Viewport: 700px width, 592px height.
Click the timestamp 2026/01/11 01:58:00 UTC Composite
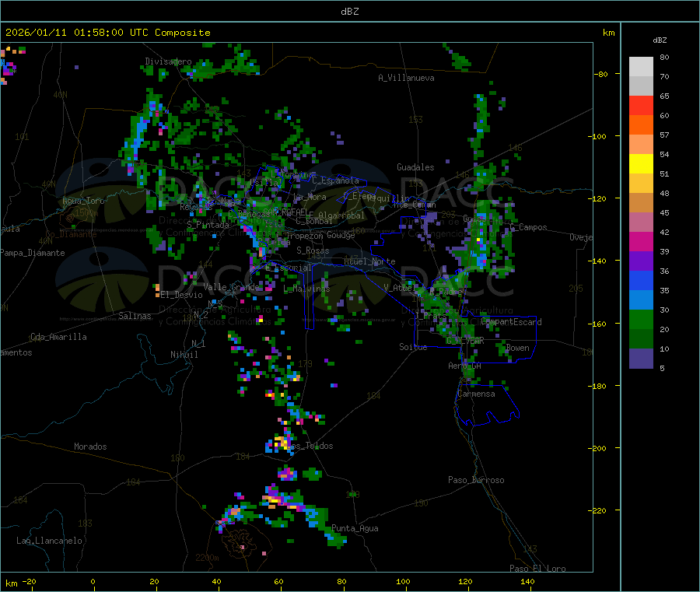107,33
